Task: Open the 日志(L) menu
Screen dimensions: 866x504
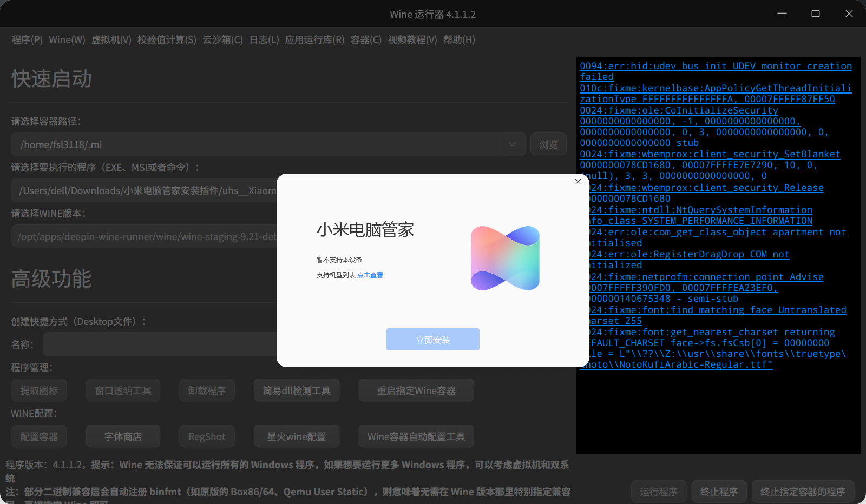Action: [264, 40]
